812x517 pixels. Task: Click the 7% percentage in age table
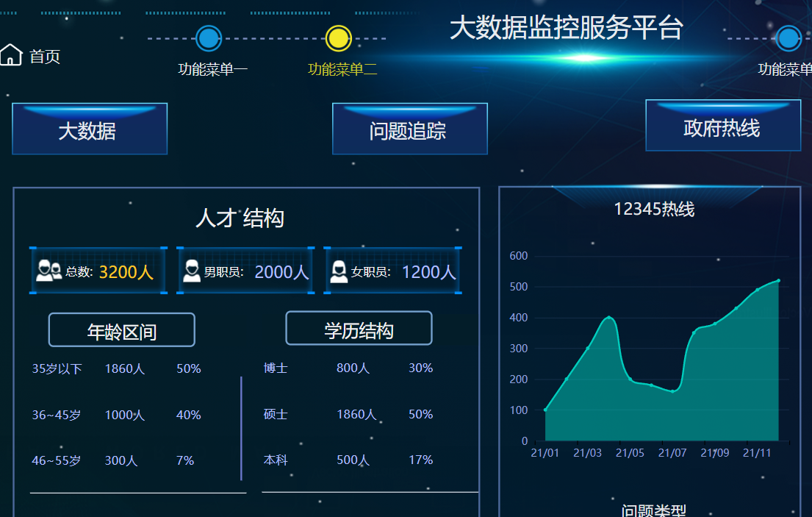pyautogui.click(x=185, y=460)
